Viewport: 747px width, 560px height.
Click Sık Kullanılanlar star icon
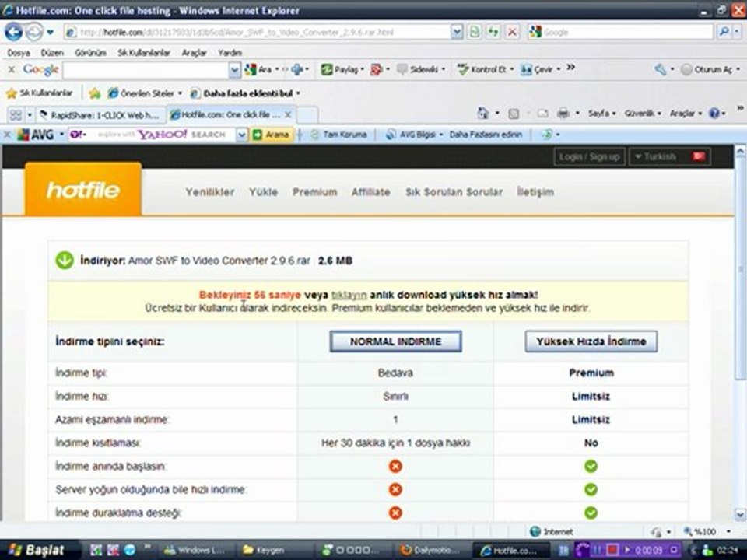coord(11,93)
